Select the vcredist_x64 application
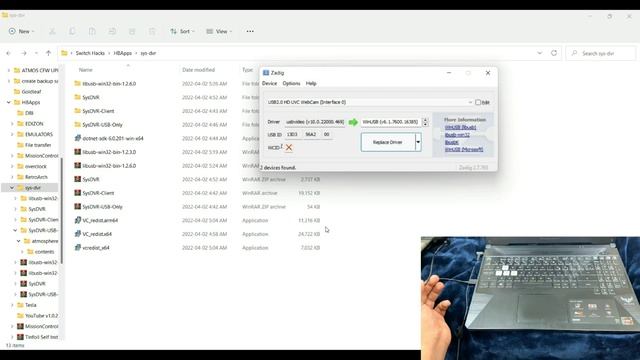Screen dimensions: 640x360 pos(96,248)
